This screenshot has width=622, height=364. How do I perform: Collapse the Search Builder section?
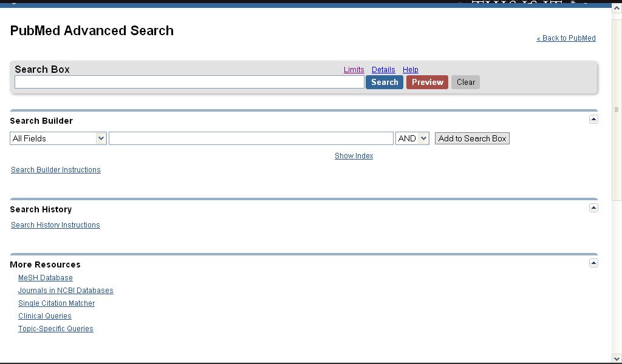(593, 120)
